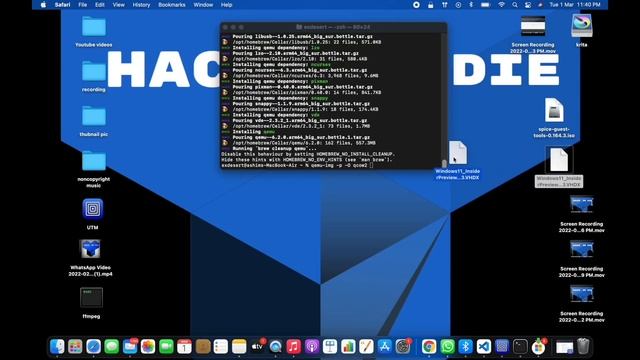The image size is (640, 360).
Task: Select Screen Recording 2022-0...6 PM.mov
Action: 582,205
